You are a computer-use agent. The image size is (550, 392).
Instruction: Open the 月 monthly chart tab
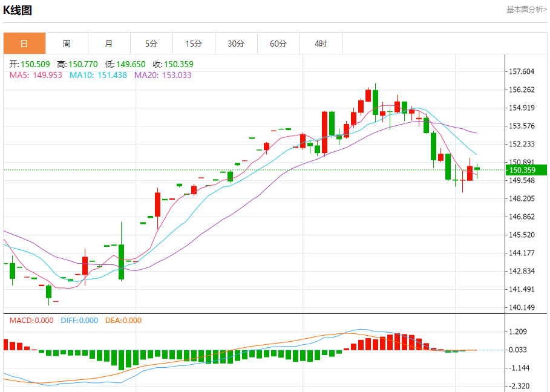coord(109,44)
